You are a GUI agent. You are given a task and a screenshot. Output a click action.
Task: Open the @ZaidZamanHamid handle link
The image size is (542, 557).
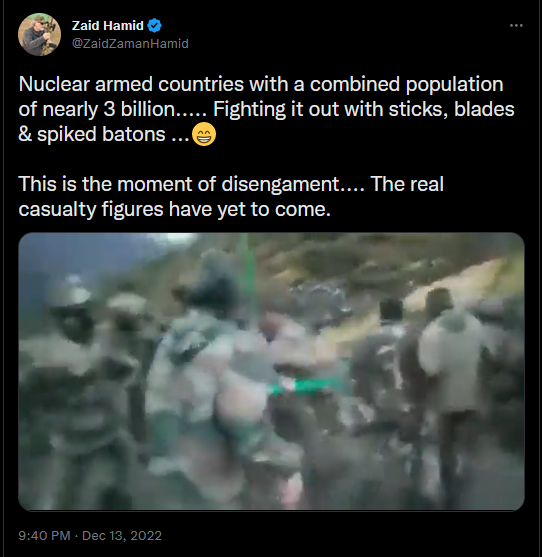coord(130,44)
